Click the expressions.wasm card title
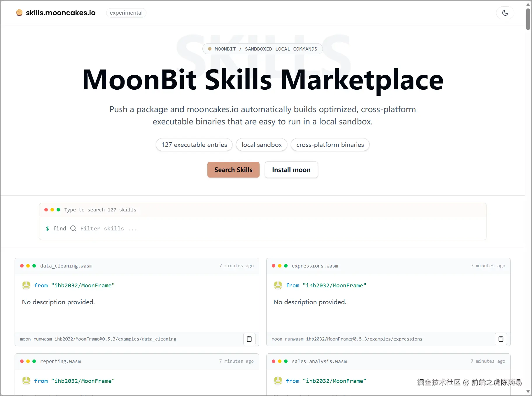Image resolution: width=532 pixels, height=396 pixels. (315, 266)
